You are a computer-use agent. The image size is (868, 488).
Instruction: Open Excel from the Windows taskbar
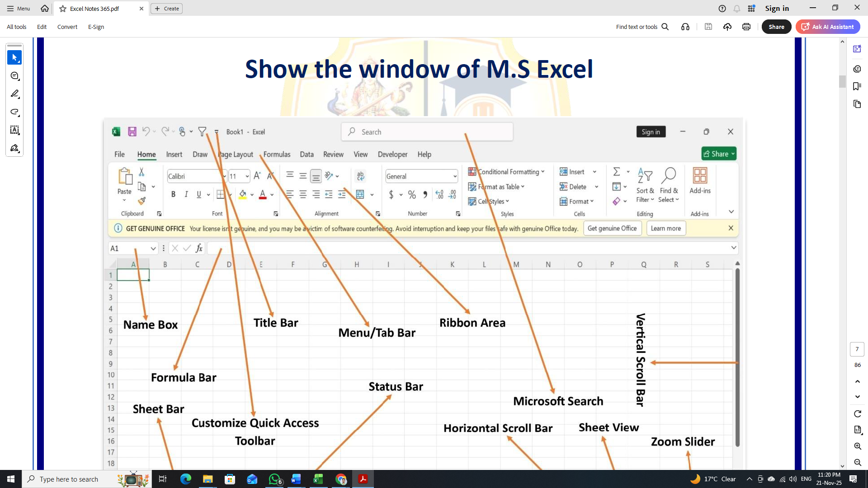(319, 479)
